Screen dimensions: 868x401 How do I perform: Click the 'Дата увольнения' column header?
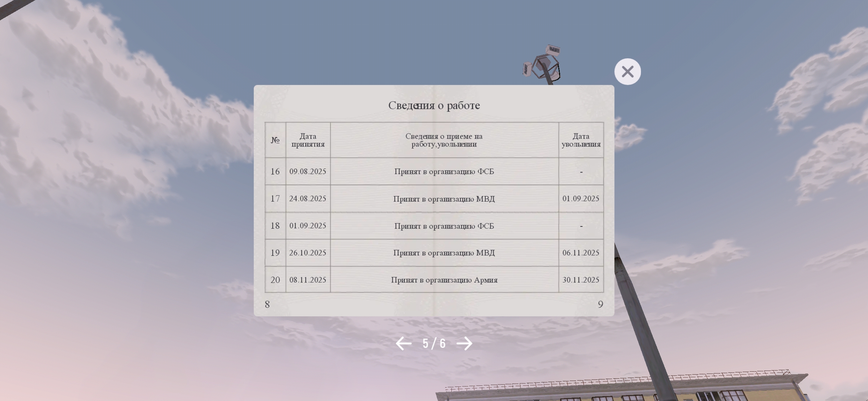coord(581,140)
